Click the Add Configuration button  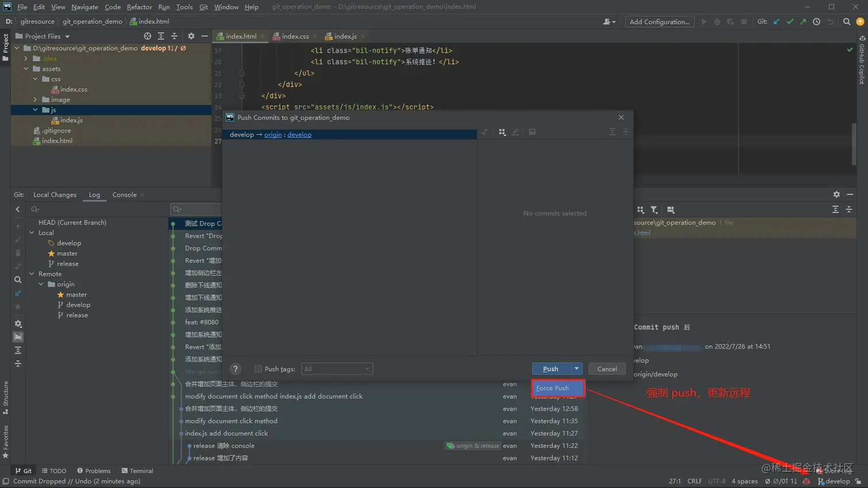(x=660, y=22)
